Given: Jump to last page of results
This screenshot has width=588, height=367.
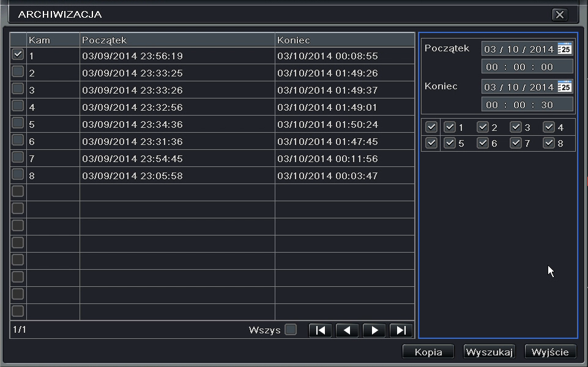Looking at the screenshot, I should [401, 330].
